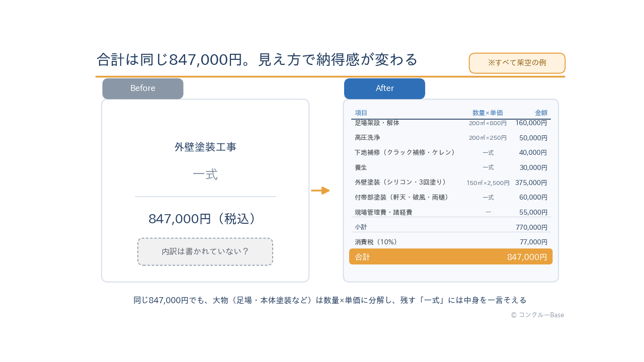Viewport: 644px width, 362px height.
Task: Click the 50,000円 amount
Action: 533,137
